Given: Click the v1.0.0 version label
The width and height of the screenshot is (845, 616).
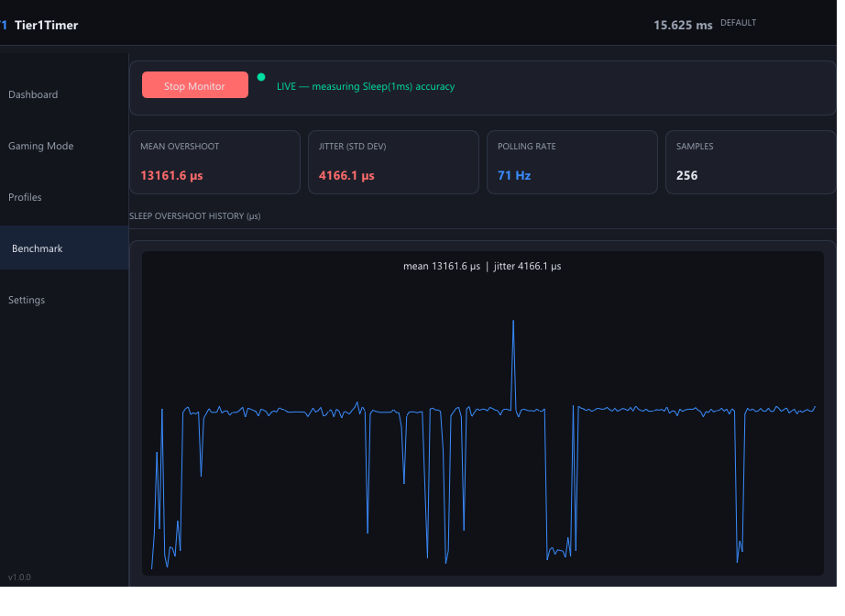Looking at the screenshot, I should [x=19, y=577].
